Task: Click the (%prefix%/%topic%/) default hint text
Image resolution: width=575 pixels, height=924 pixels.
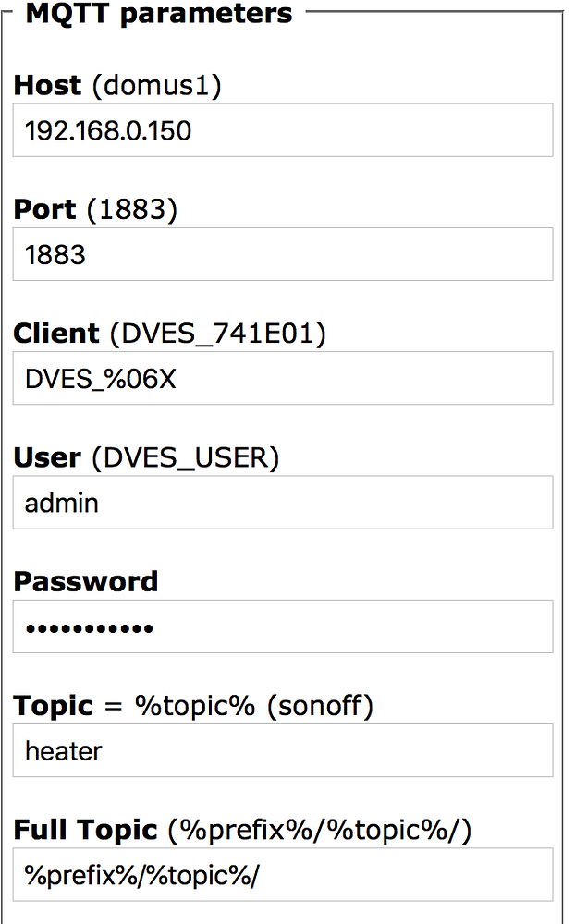Action: (x=320, y=831)
